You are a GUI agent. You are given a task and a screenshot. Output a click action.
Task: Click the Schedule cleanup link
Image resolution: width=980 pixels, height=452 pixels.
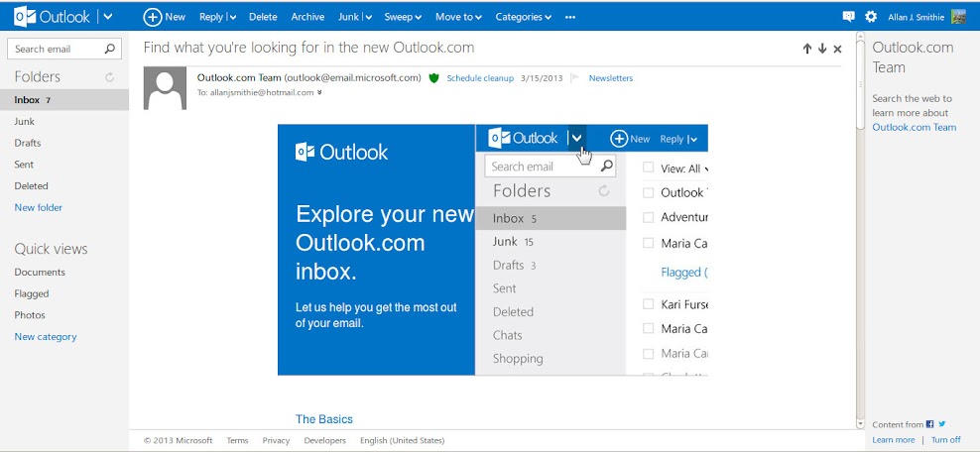(x=480, y=78)
